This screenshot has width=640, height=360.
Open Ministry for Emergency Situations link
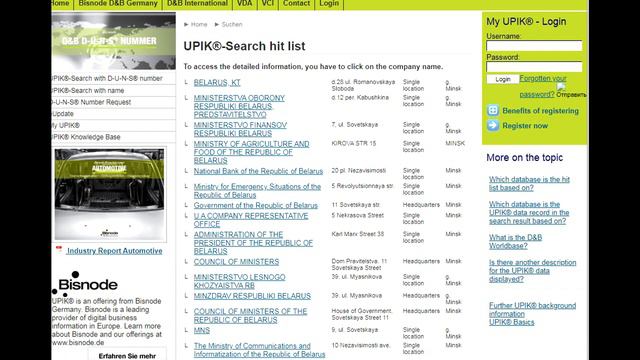point(257,191)
